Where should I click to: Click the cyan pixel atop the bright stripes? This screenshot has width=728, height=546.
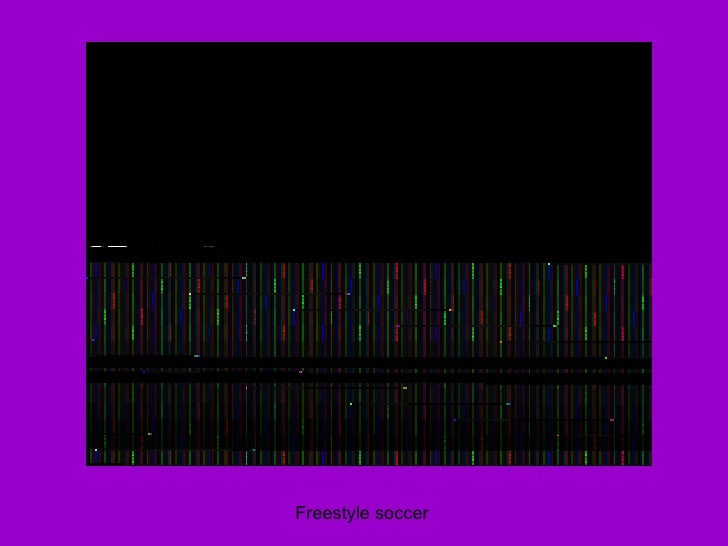549,264
